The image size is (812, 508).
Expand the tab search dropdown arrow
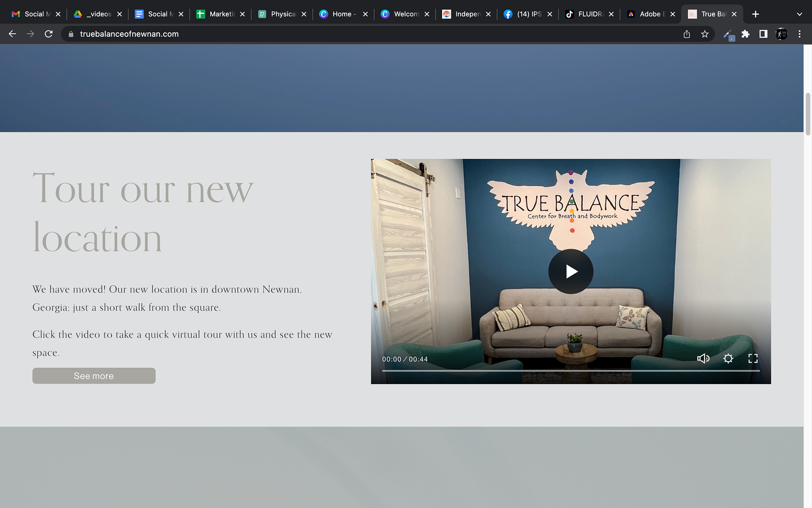[x=799, y=14]
